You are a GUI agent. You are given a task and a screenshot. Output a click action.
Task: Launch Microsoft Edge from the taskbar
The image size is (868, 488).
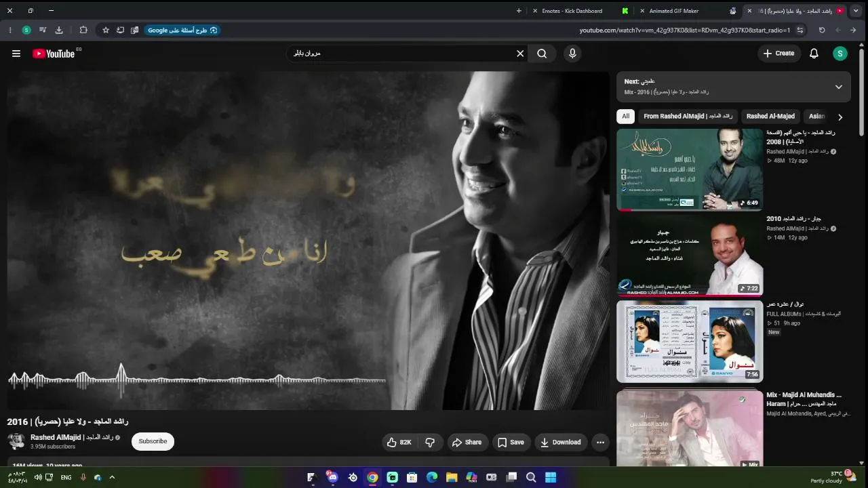click(x=432, y=477)
